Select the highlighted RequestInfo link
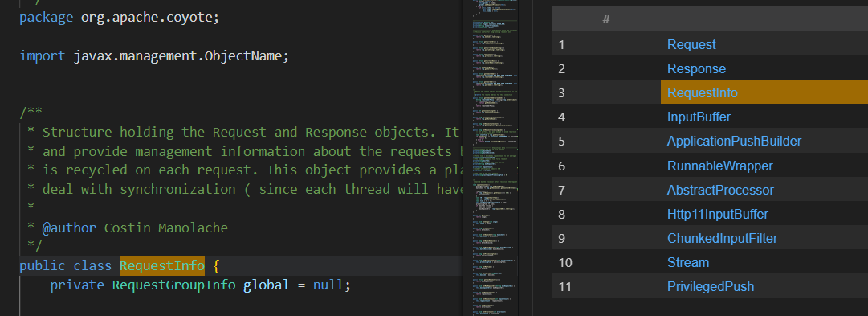Image resolution: width=868 pixels, height=316 pixels. click(703, 92)
